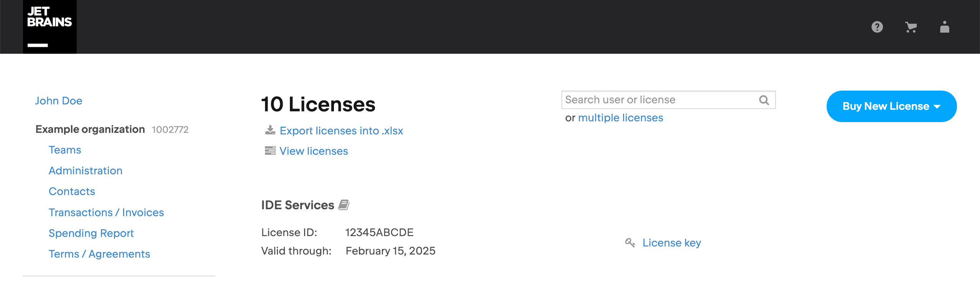The width and height of the screenshot is (980, 291).
Task: Open the Teams section
Action: point(65,150)
